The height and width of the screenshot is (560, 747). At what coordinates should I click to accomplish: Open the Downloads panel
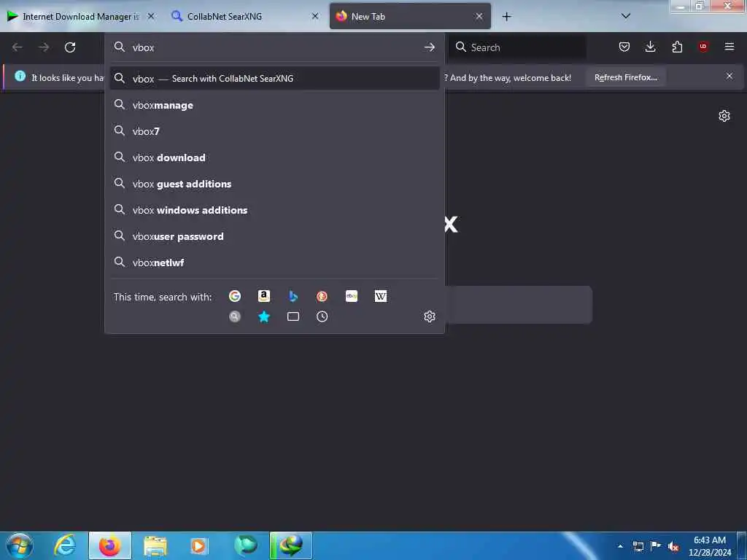coord(650,47)
